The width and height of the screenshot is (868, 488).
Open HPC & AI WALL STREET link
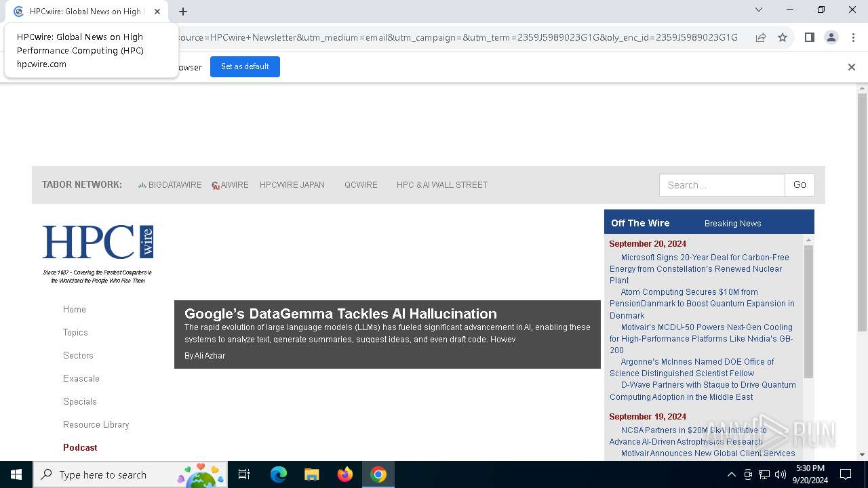click(442, 185)
